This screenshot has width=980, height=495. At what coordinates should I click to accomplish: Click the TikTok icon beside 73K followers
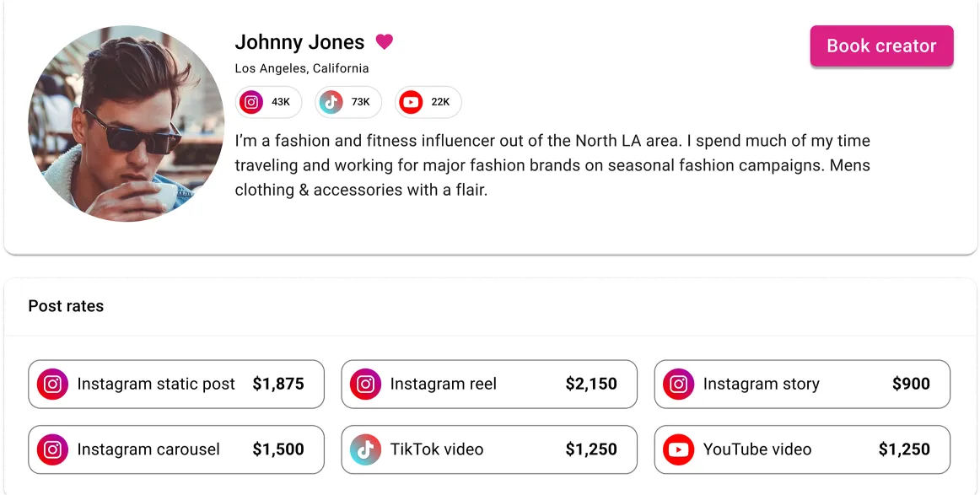[x=331, y=102]
